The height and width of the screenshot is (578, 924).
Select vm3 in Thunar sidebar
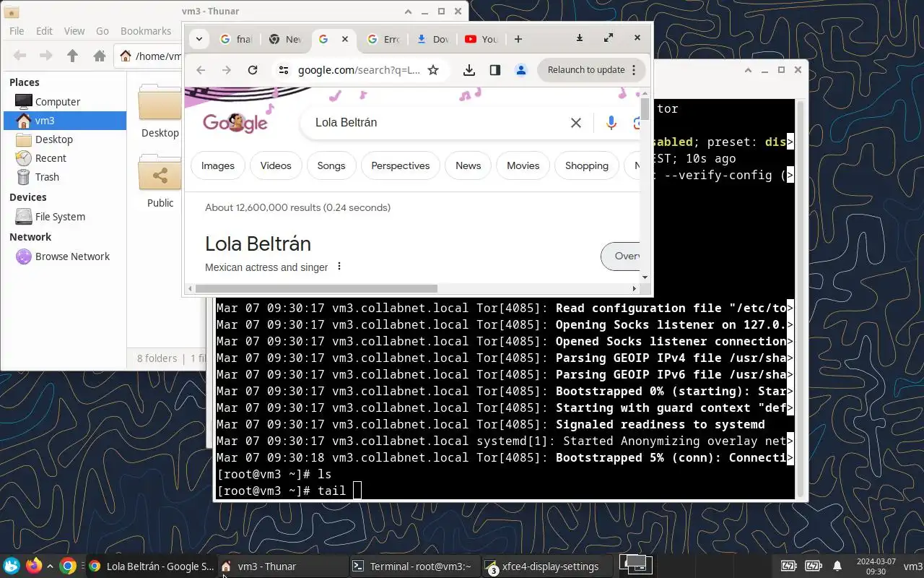[x=65, y=121]
